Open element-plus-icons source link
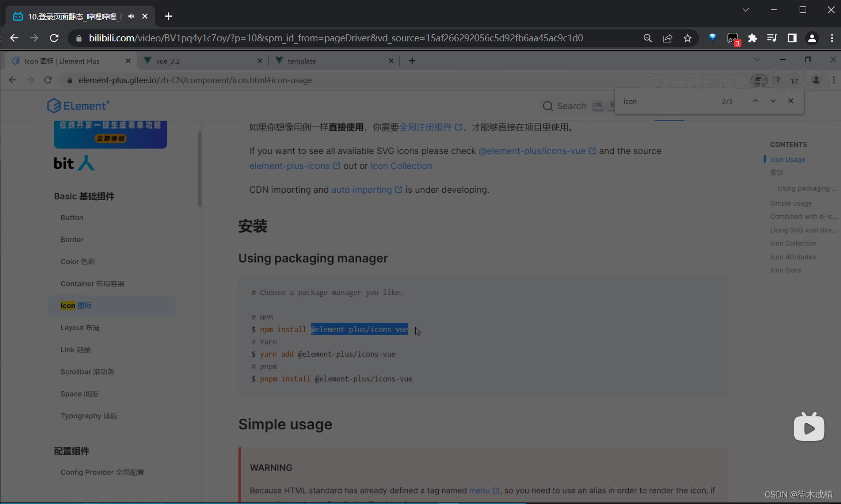The width and height of the screenshot is (841, 504). click(295, 166)
